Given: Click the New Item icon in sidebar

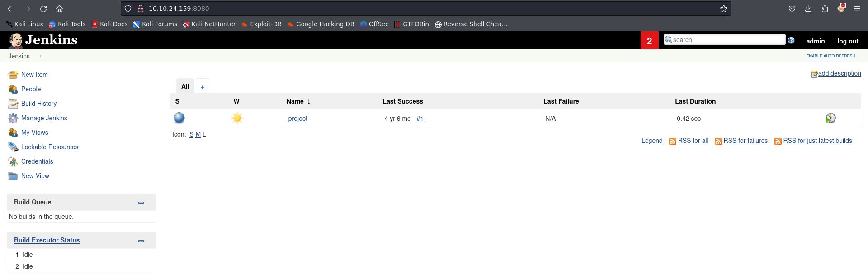Looking at the screenshot, I should tap(13, 75).
